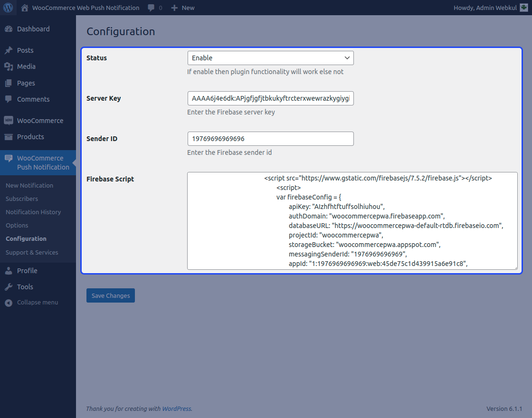
Task: Open Support & Services submenu
Action: [x=32, y=252]
